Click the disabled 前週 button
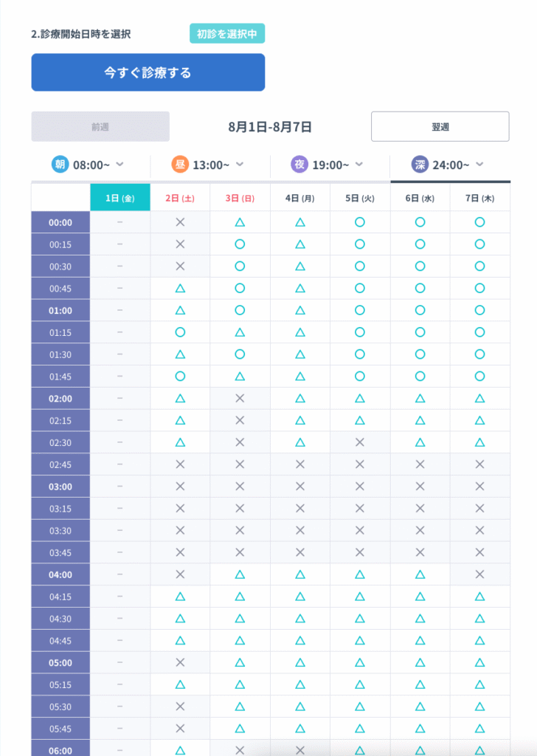The height and width of the screenshot is (756, 537). pos(100,127)
